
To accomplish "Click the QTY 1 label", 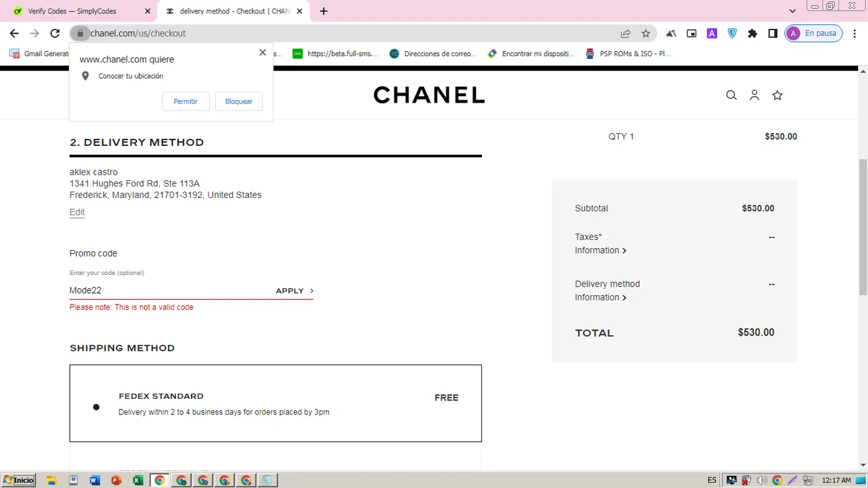I will tap(621, 137).
